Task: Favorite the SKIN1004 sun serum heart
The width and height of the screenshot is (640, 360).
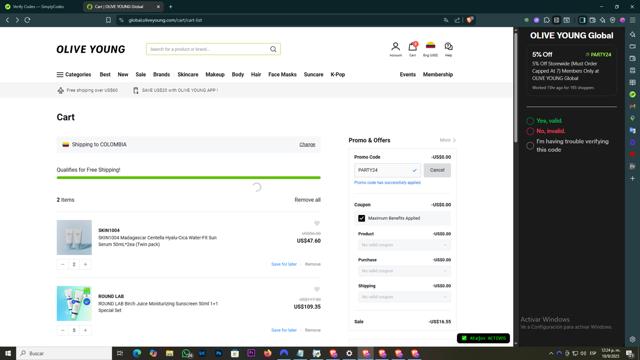Action: (x=317, y=223)
